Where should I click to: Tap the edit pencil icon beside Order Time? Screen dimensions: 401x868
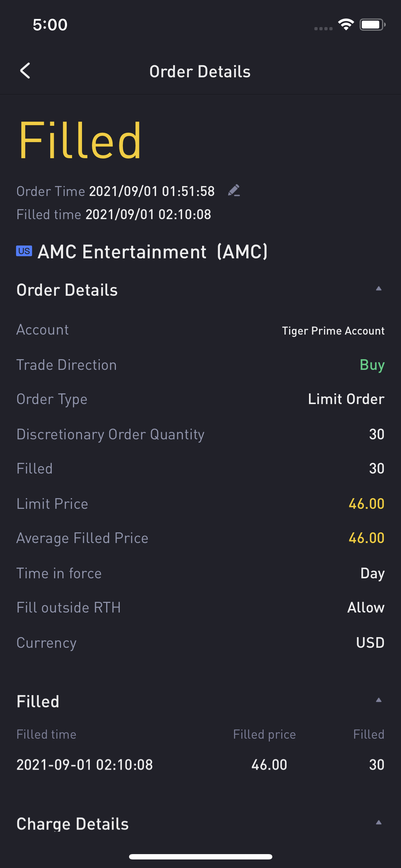tap(234, 191)
